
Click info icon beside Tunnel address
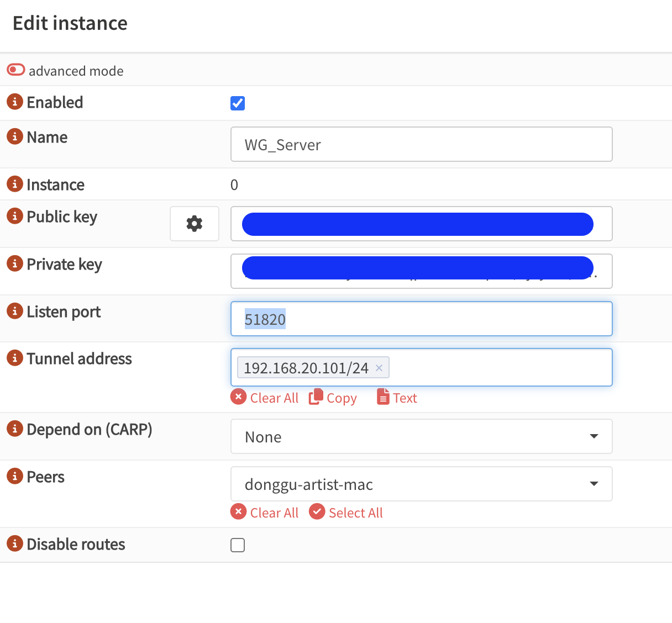15,358
